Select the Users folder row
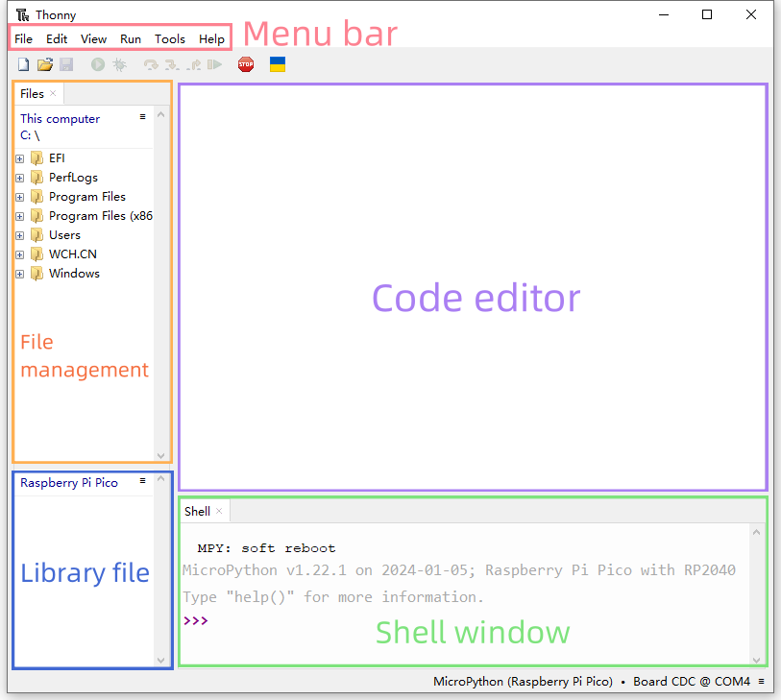The height and width of the screenshot is (700, 781). tap(85, 235)
